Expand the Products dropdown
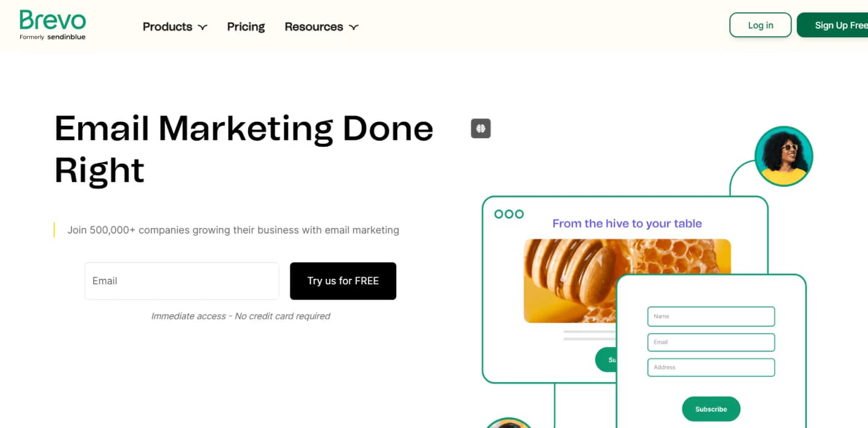 tap(167, 26)
